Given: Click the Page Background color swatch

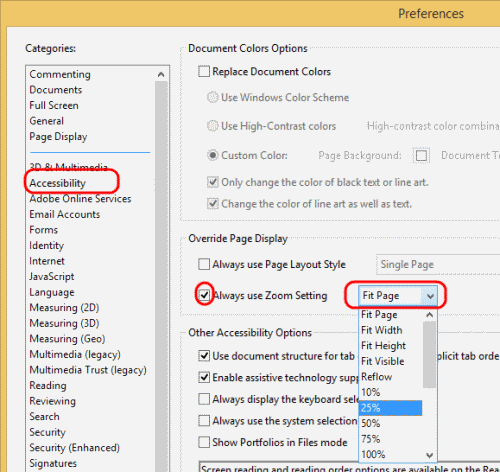Looking at the screenshot, I should pyautogui.click(x=421, y=156).
